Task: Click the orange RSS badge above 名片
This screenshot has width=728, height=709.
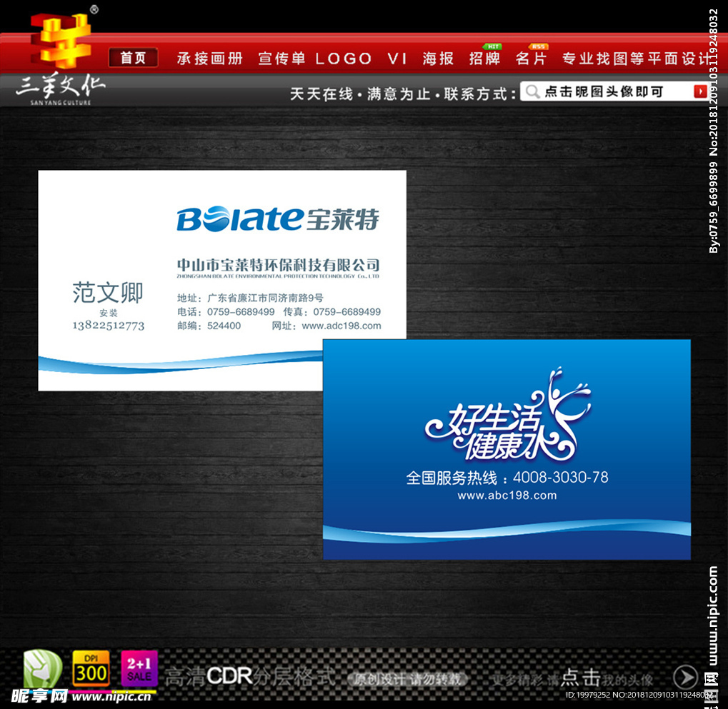Action: 539,46
